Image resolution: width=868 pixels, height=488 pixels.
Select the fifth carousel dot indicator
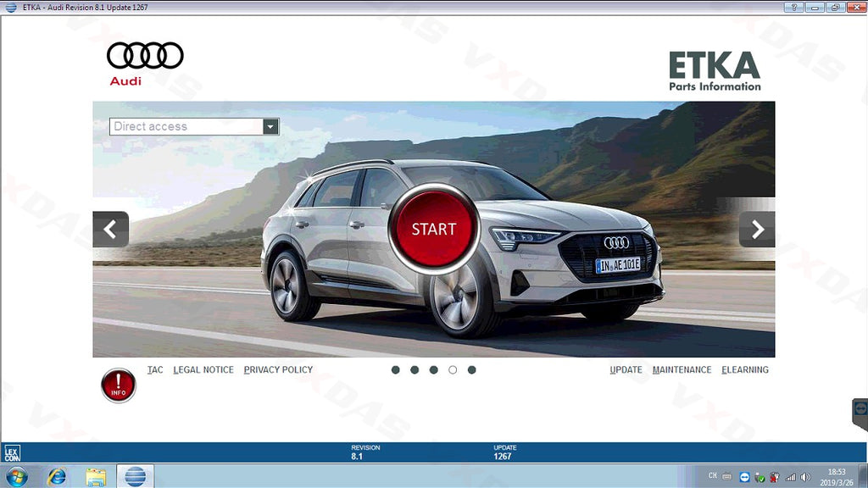(472, 370)
